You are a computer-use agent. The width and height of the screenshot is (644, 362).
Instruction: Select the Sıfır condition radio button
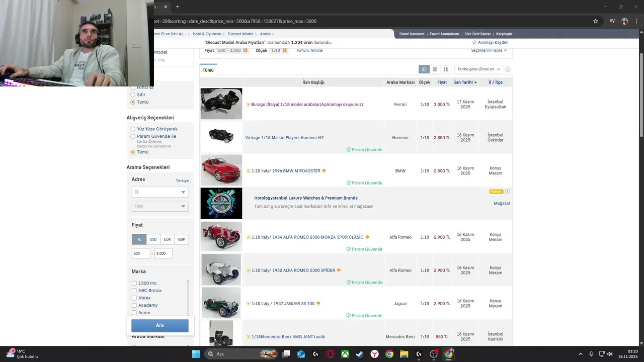[x=133, y=95]
